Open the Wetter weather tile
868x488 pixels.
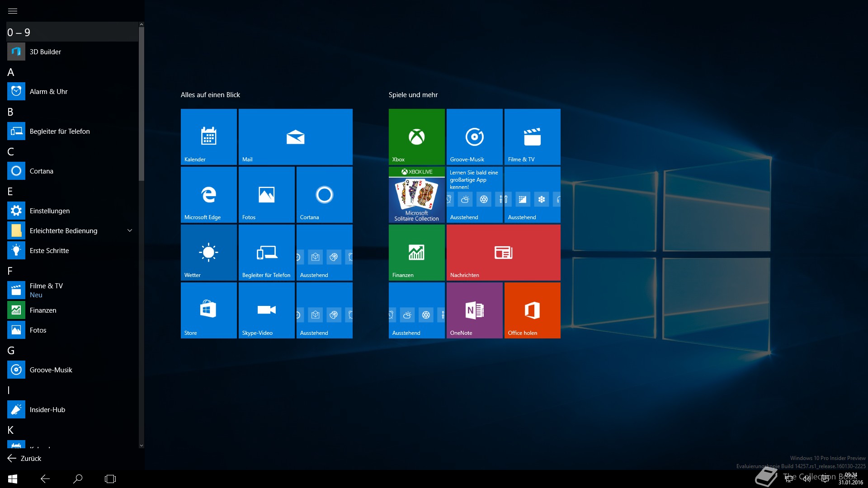click(x=209, y=253)
